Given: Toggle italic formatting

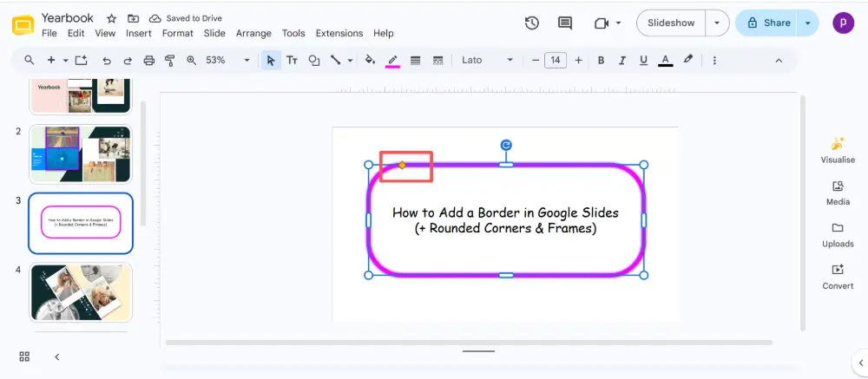Looking at the screenshot, I should pos(622,61).
